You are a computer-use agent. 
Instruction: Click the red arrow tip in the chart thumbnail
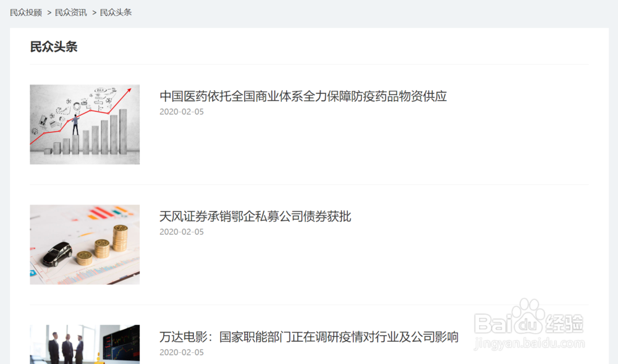click(129, 91)
